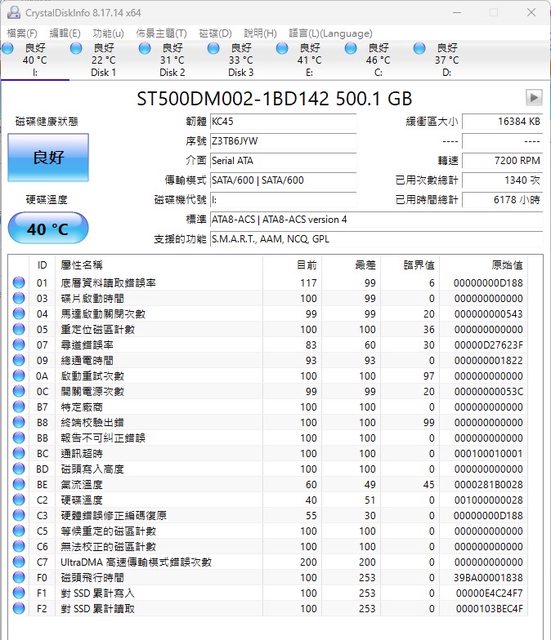This screenshot has width=551, height=640.
Task: Click the serial number field Z3TB6JYW
Action: coord(283,141)
